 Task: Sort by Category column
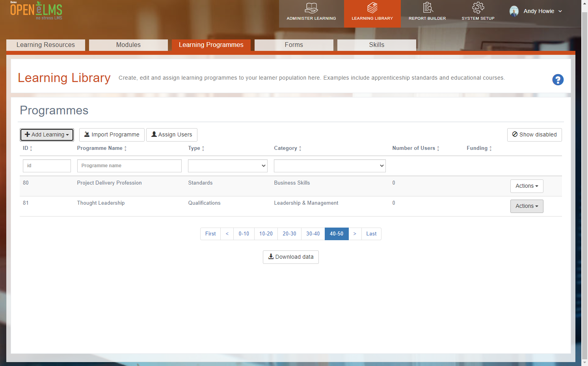288,148
